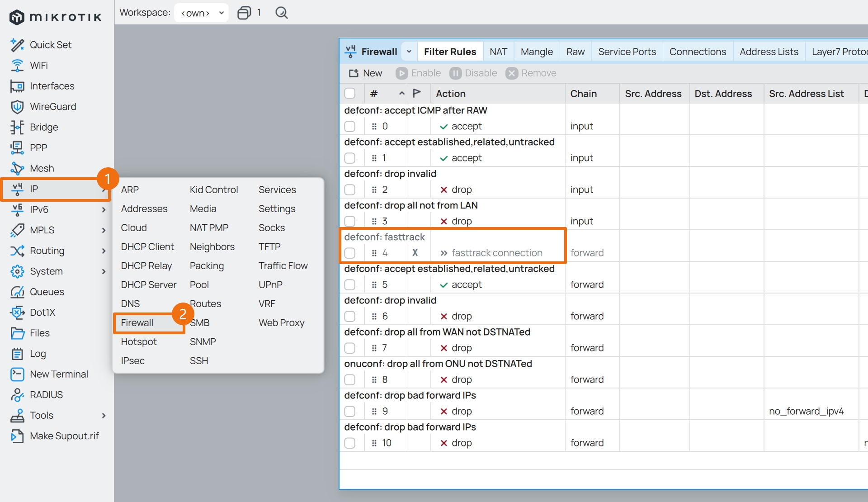
Task: Click the Make Supout.rif file icon
Action: tap(17, 436)
